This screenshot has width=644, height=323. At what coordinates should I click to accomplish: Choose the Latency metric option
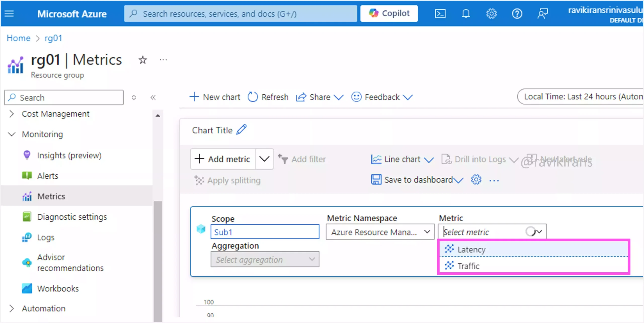tap(534, 249)
